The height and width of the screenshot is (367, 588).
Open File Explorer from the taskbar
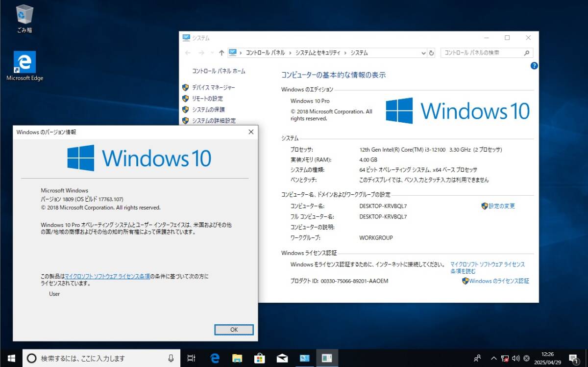237,358
